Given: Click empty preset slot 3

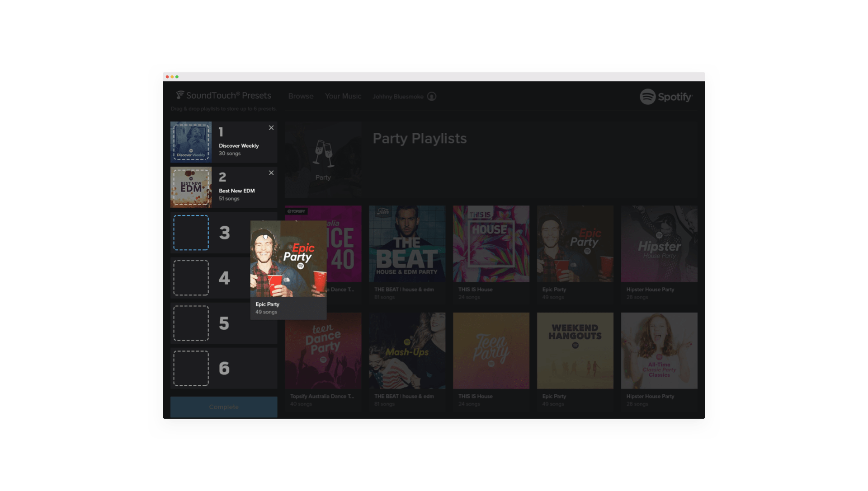Looking at the screenshot, I should 191,233.
